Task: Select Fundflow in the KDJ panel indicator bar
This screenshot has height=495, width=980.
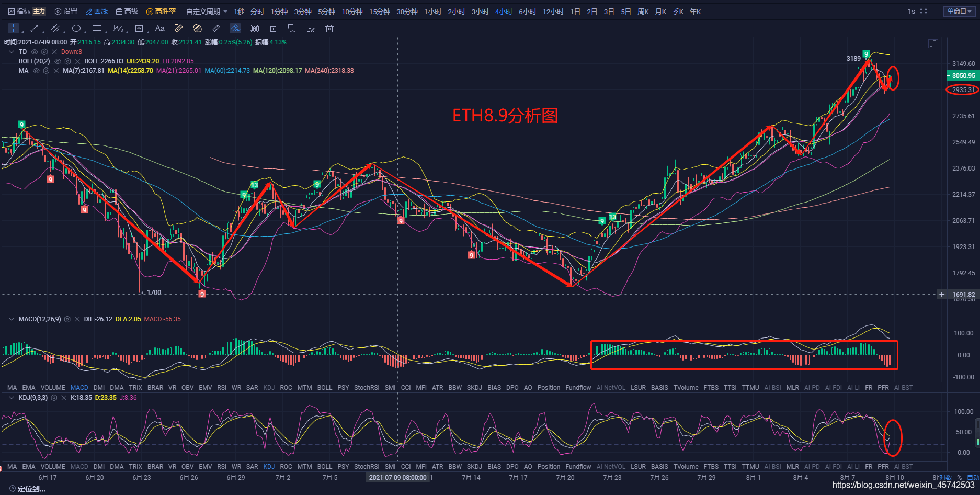Action: pos(578,467)
